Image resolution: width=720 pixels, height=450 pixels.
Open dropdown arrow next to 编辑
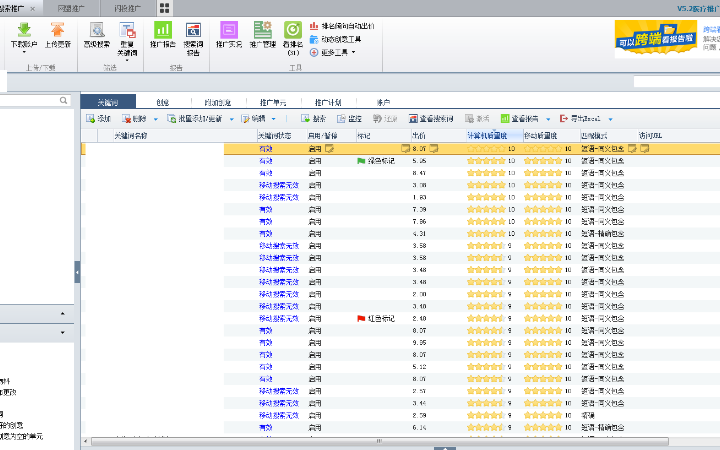274,119
